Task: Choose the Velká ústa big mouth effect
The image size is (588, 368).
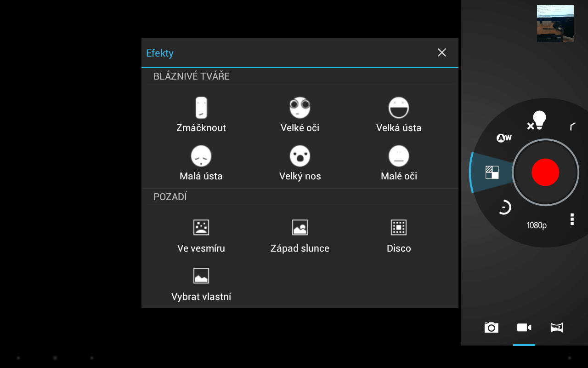Action: click(x=399, y=115)
